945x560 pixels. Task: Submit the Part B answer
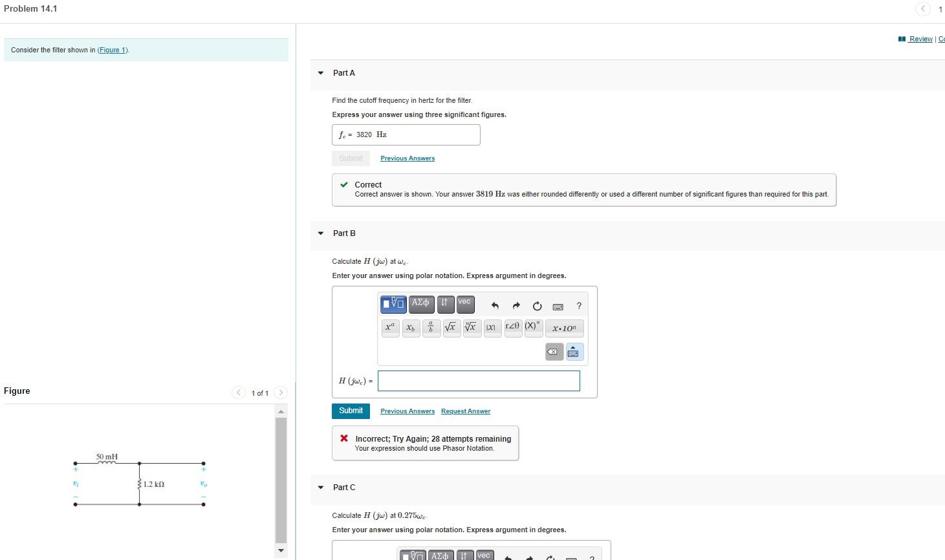coord(351,411)
